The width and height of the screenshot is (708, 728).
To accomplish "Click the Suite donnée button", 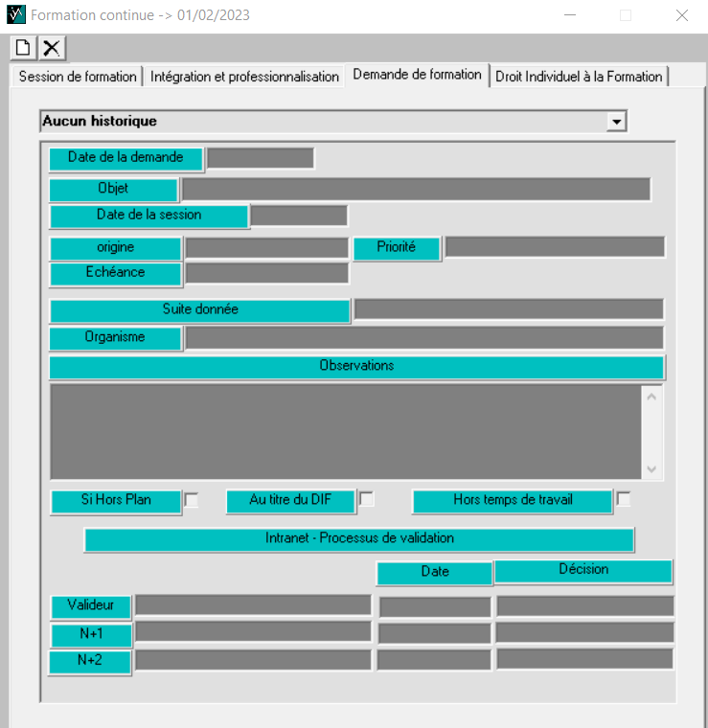I will 199,310.
